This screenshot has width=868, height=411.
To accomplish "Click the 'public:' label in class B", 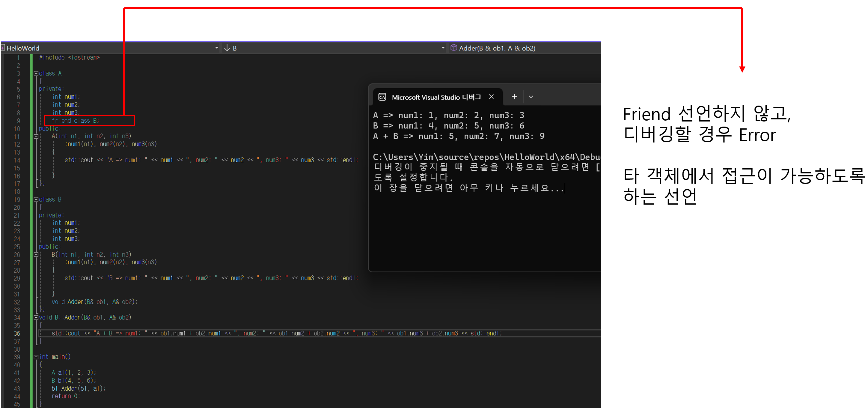I will coord(49,247).
